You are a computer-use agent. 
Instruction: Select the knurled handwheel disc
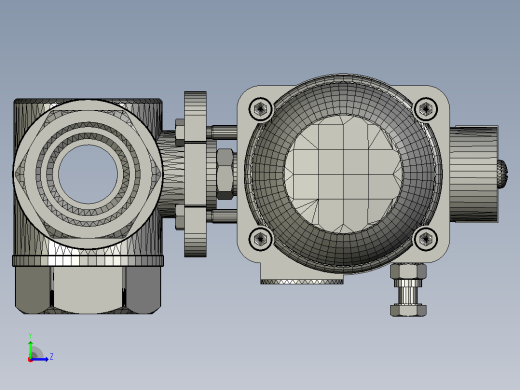(x=195, y=174)
